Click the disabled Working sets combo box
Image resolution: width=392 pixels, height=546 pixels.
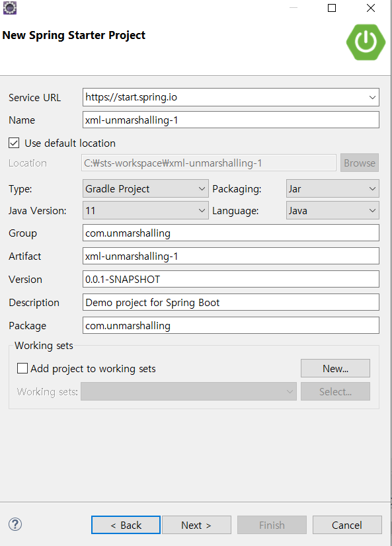coord(188,391)
